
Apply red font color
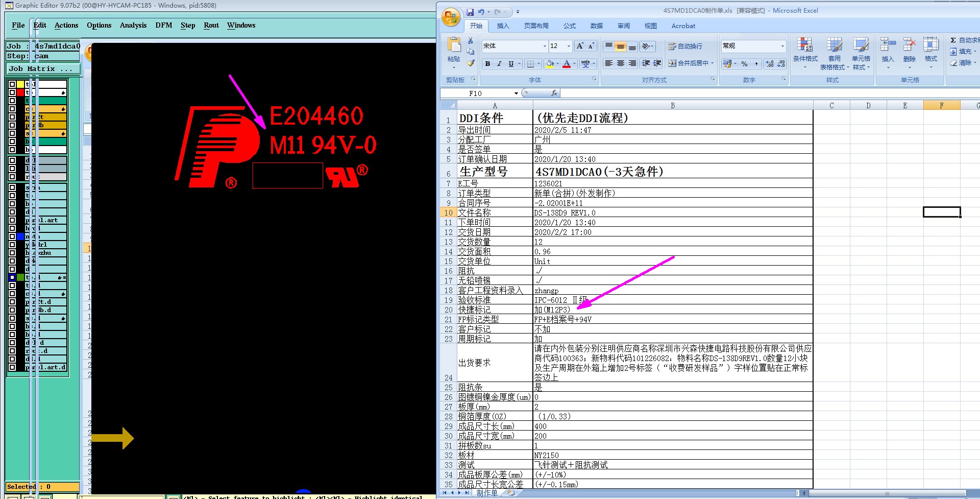(567, 64)
